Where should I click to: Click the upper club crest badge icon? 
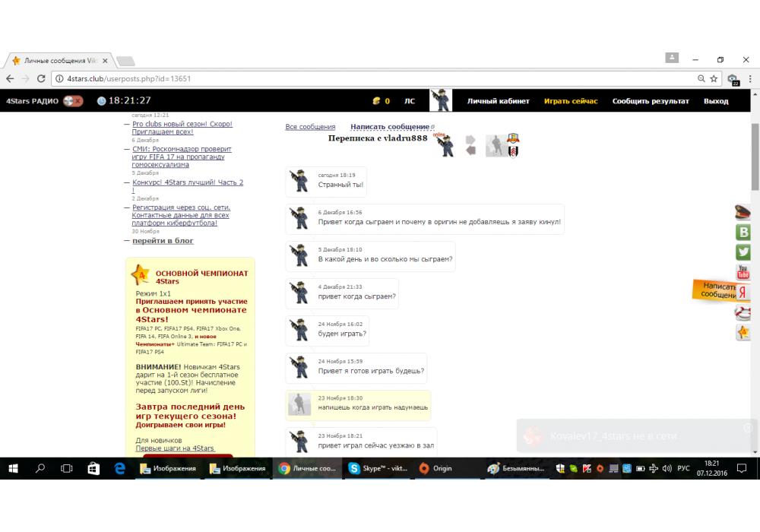513,138
